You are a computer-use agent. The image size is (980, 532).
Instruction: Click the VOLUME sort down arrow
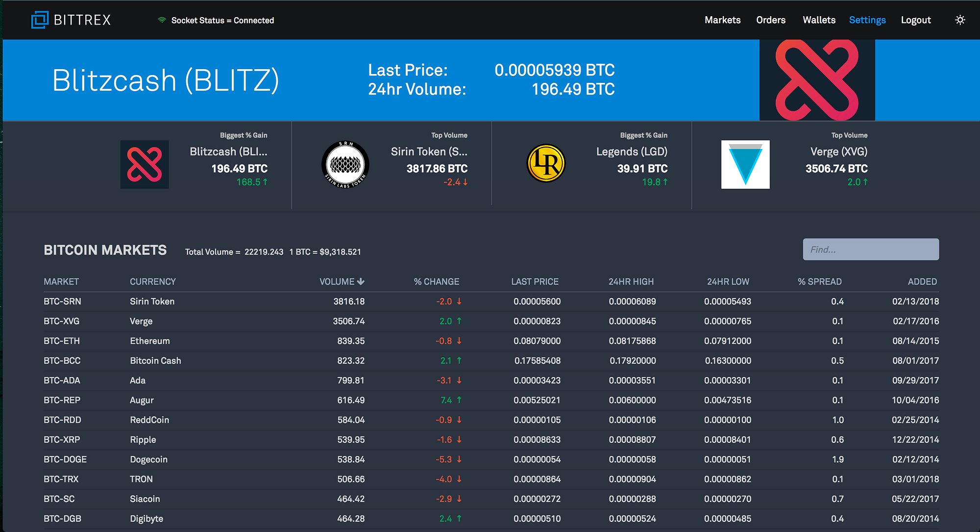(x=361, y=281)
